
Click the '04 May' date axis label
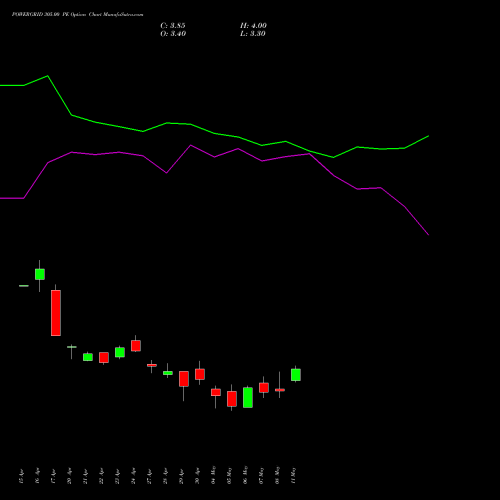point(213,475)
